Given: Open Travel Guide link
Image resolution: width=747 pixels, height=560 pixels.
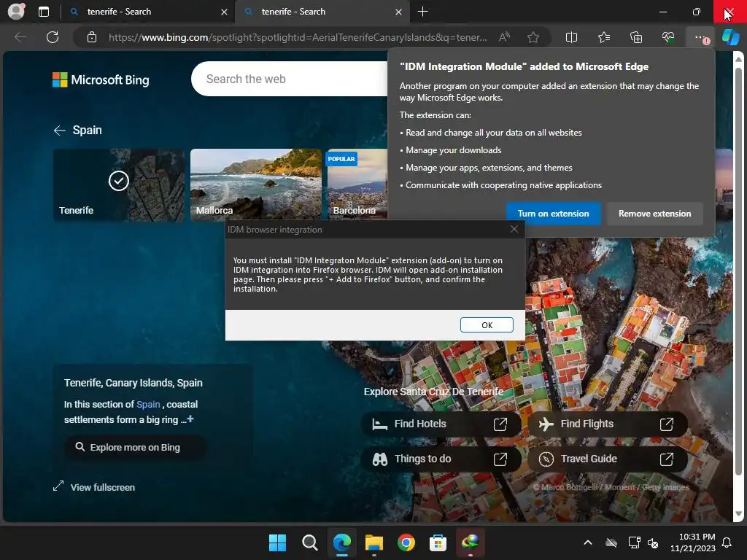Looking at the screenshot, I should pos(608,459).
